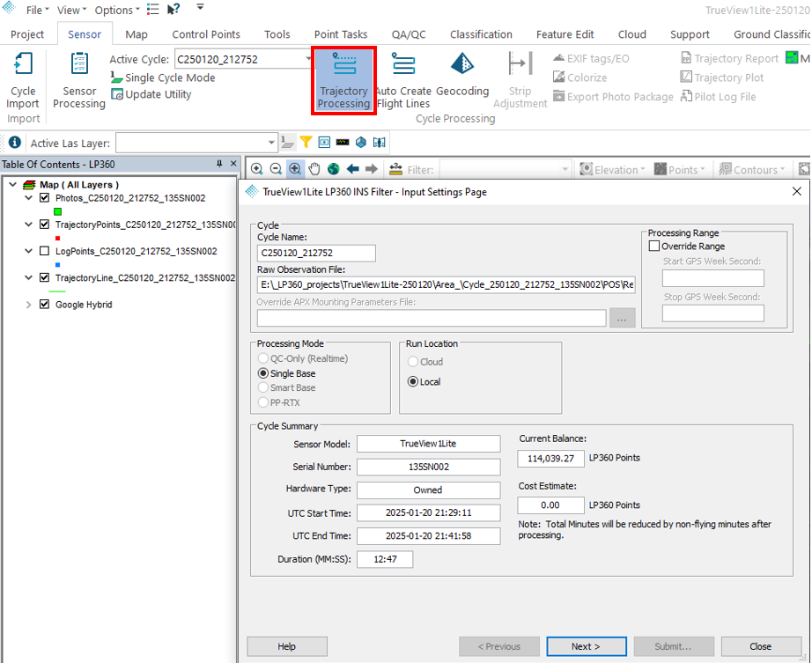Viewport: 812px width, 663px height.
Task: Click the Submit... button
Action: [673, 646]
